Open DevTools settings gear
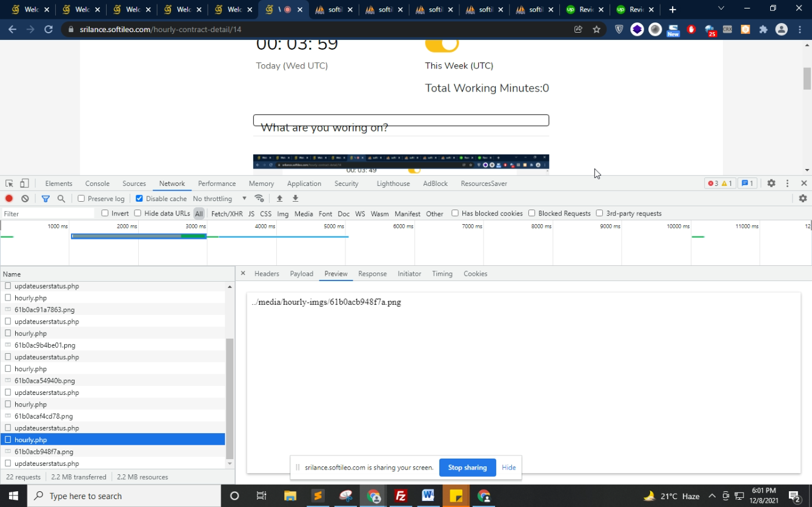Screen dimensions: 812x507 point(771,184)
